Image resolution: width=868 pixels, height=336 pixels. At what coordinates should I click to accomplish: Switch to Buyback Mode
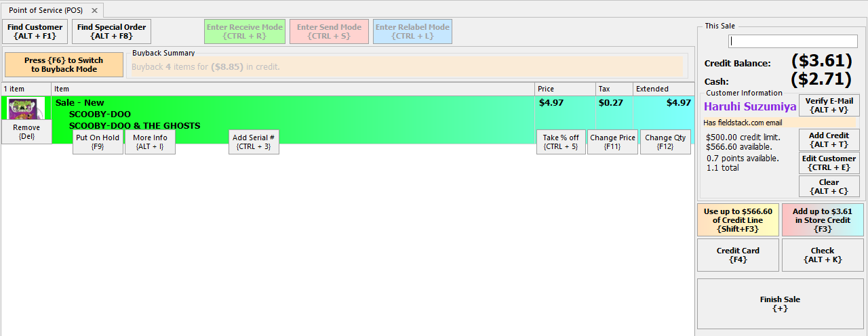[64, 65]
